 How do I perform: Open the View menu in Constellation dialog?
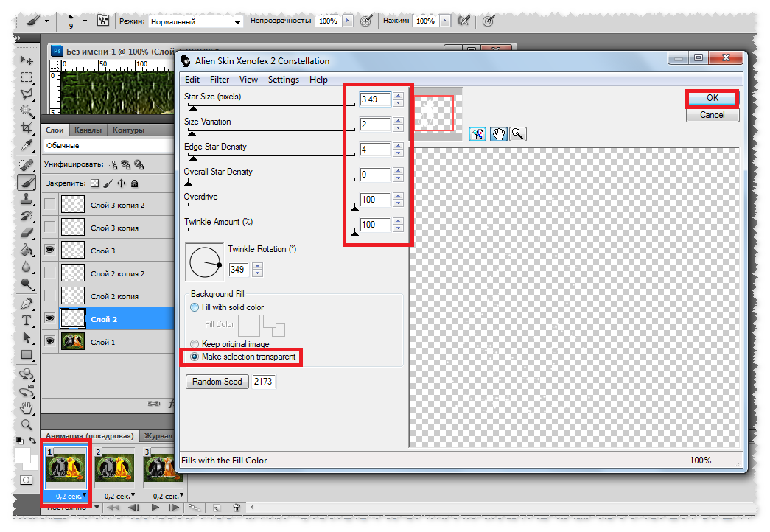point(248,80)
